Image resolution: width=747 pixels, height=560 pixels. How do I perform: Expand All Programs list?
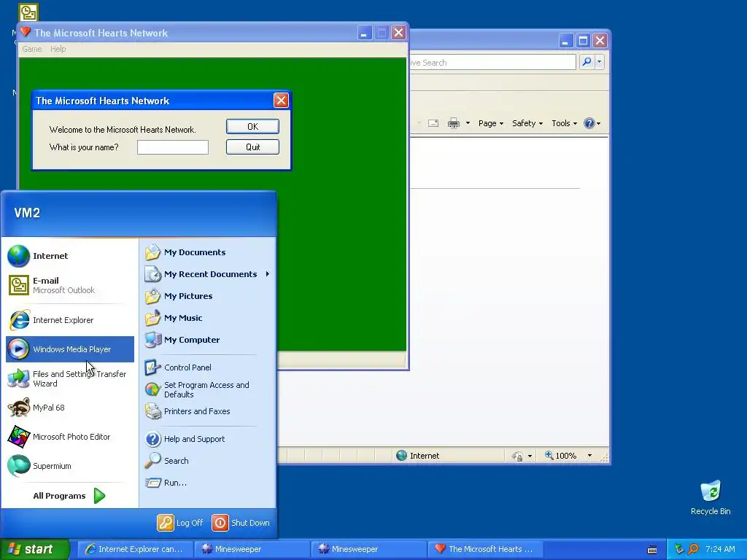(69, 496)
